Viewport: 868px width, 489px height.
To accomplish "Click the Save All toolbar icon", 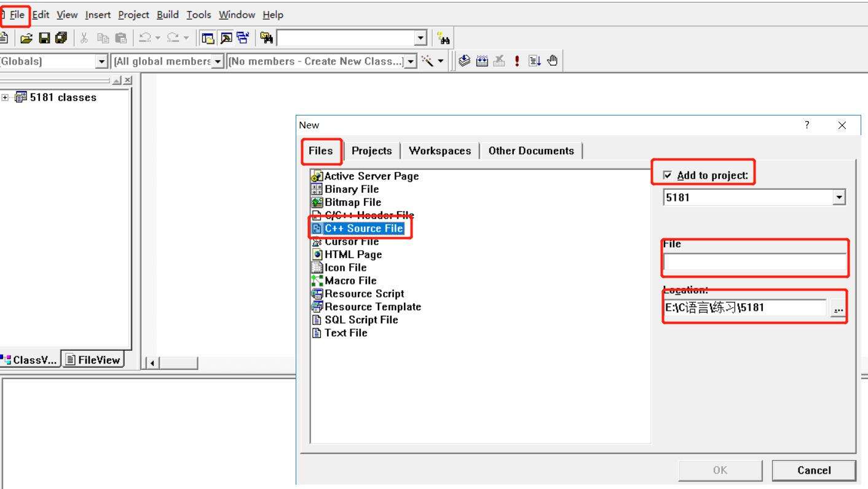I will [x=61, y=38].
